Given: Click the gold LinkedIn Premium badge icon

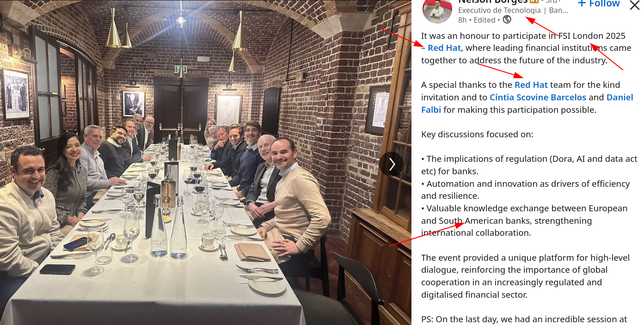Looking at the screenshot, I should [534, 1].
